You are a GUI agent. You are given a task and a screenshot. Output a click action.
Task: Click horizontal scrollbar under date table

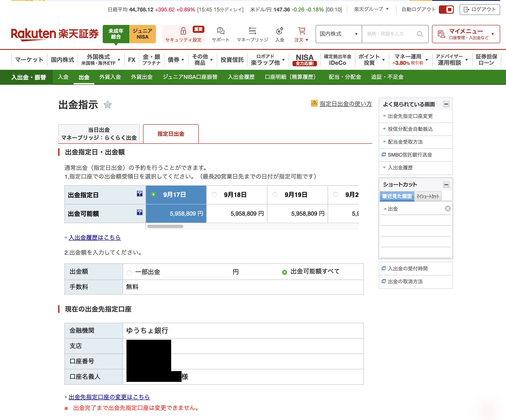(165, 226)
